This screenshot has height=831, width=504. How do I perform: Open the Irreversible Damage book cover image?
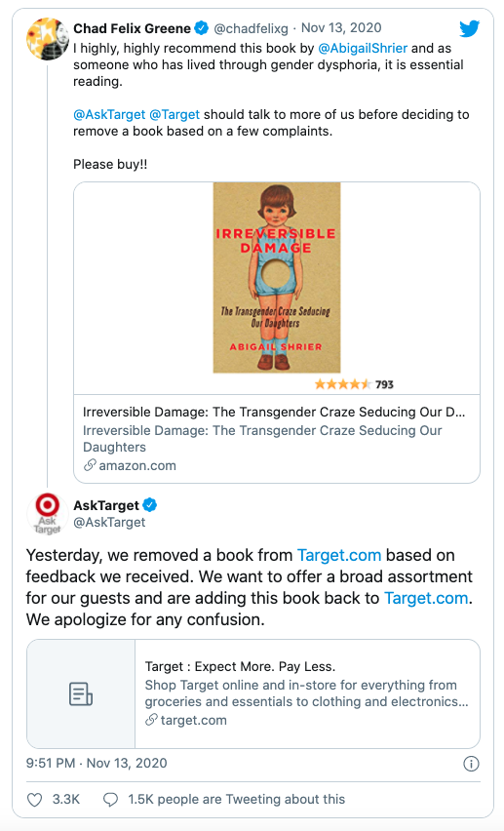[x=277, y=278]
